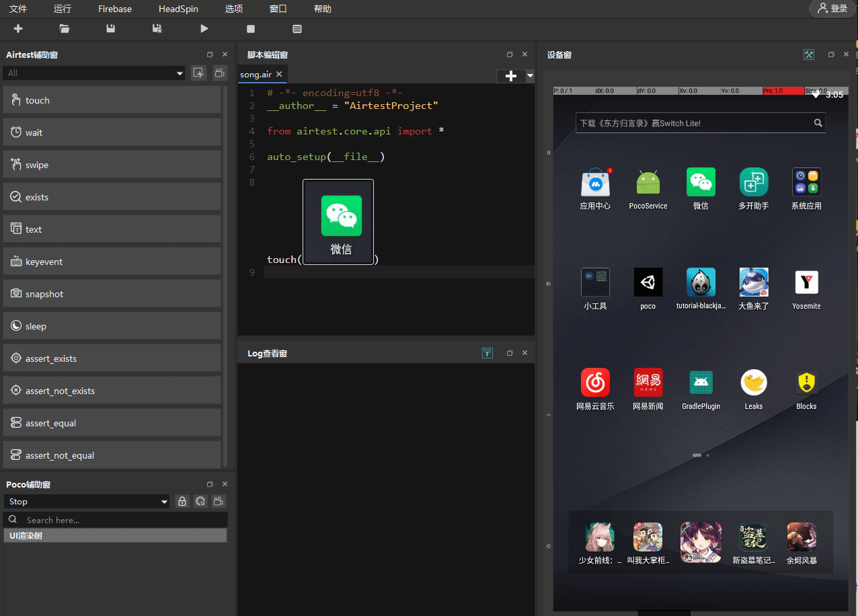
Task: Open the 网易新闻 app
Action: click(x=648, y=389)
